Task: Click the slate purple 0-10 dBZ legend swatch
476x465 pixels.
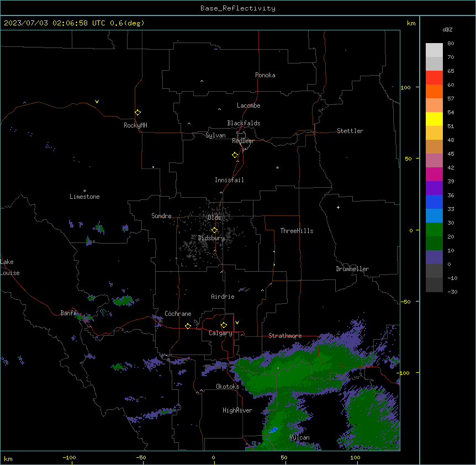Action: tap(434, 257)
